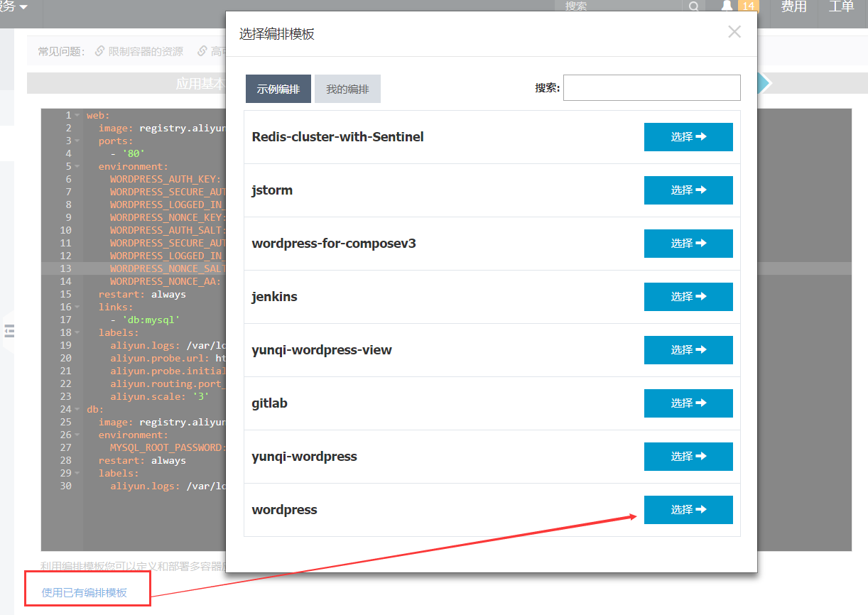The width and height of the screenshot is (868, 615).
Task: Click the 使用已有编排模板 link
Action: (x=85, y=593)
